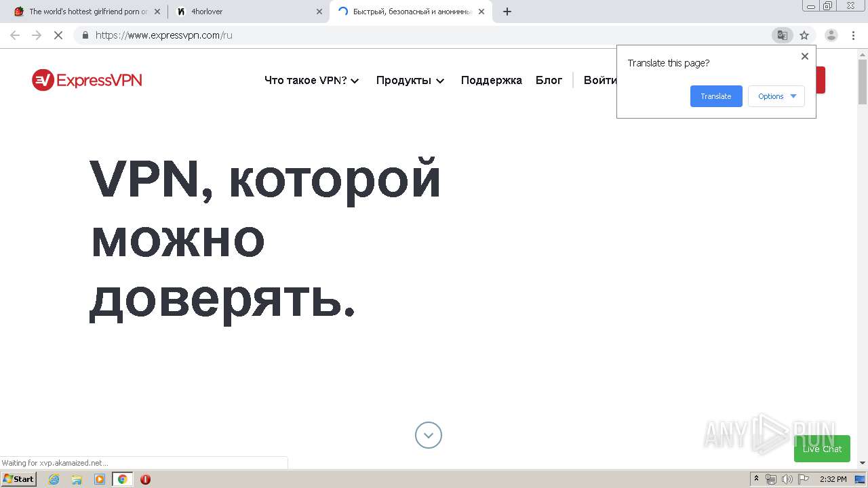868x488 pixels.
Task: Select the Быстрый, безопасный tab
Action: [410, 12]
